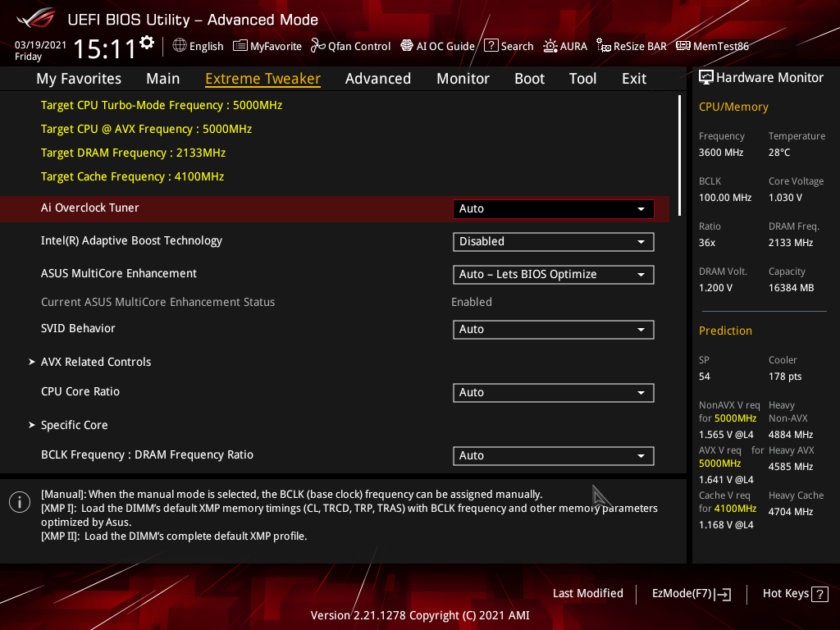Screen dimensions: 840x630
Task: Open Boot tab
Action: 529,79
